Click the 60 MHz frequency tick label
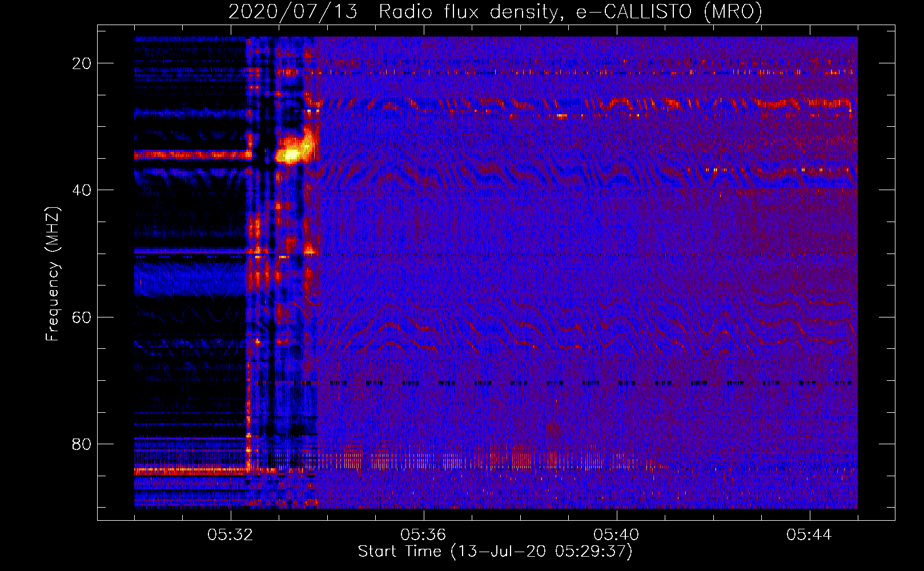 [82, 317]
